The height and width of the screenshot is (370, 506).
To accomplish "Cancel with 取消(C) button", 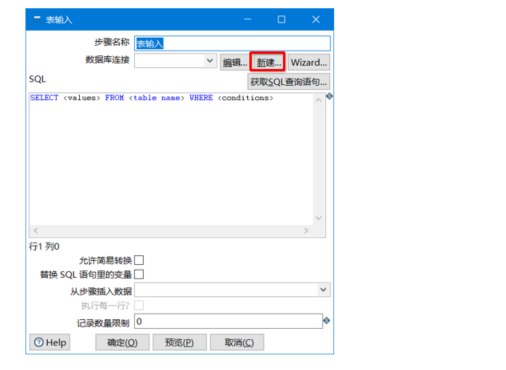I will [237, 342].
